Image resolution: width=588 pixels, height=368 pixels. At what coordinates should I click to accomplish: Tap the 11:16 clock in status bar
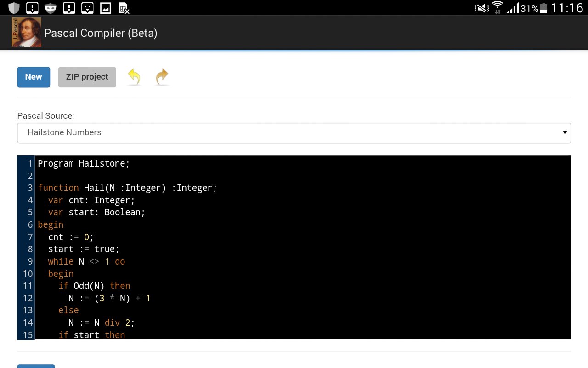click(567, 8)
